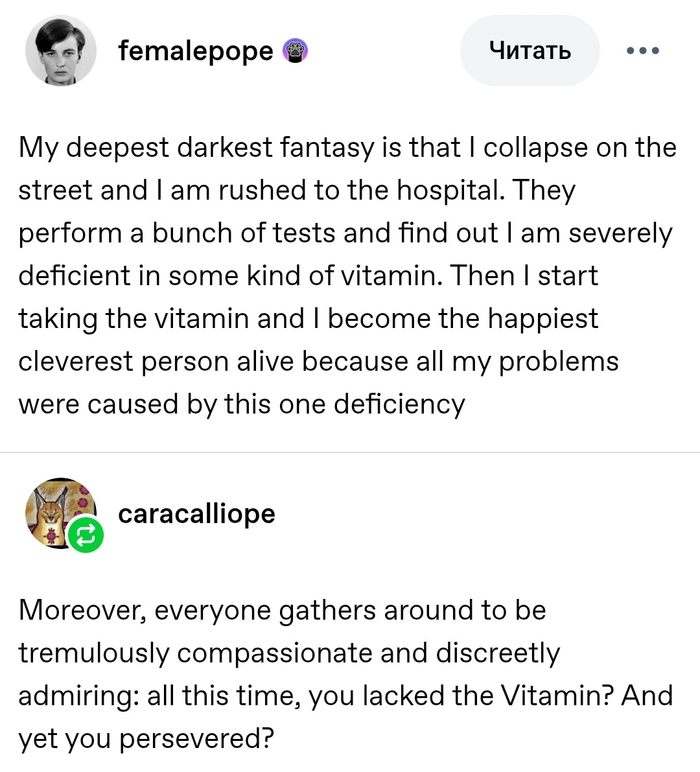Click the line beginning 'Moreover, everyone gathers'

click(x=282, y=611)
